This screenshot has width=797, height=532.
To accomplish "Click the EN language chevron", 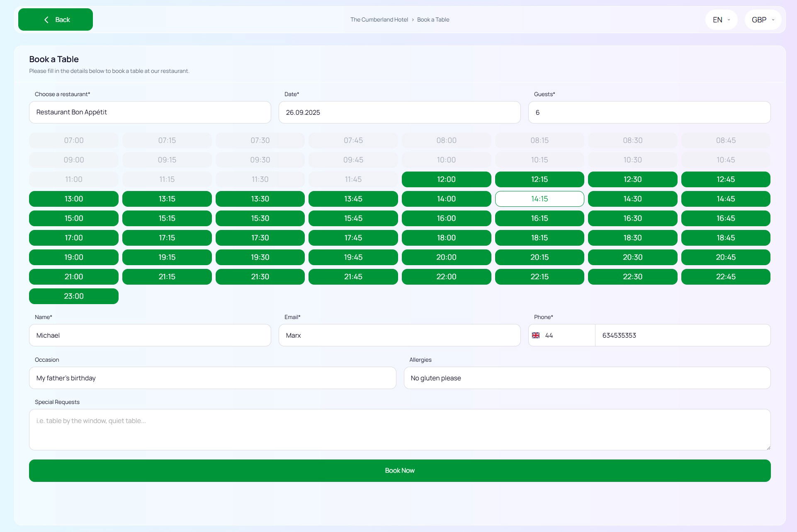I will coord(729,20).
